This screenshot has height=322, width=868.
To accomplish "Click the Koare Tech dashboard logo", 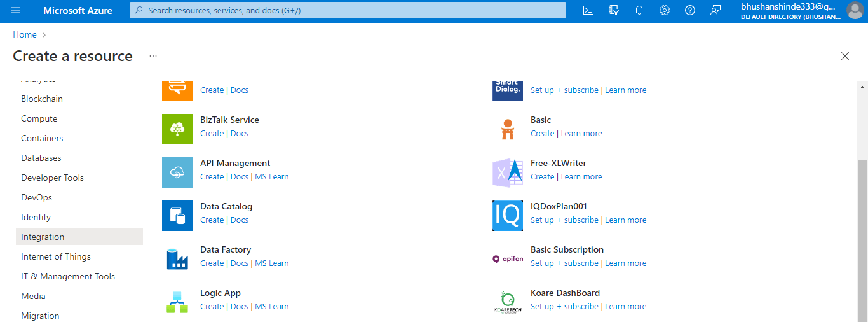I will [x=508, y=302].
